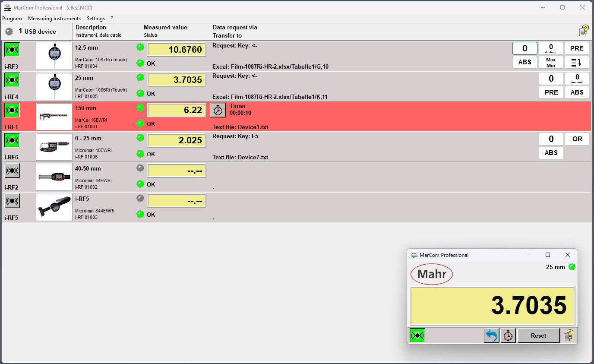Image resolution: width=594 pixels, height=364 pixels.
Task: Click the green LED beside 25 mm in small window
Action: 572,267
